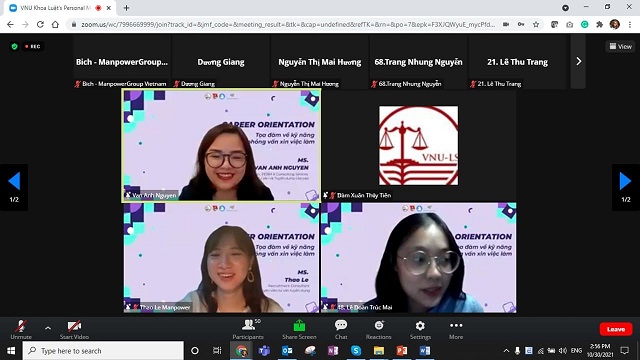Go to next gallery page arrow
This screenshot has height=360, width=640.
click(626, 187)
